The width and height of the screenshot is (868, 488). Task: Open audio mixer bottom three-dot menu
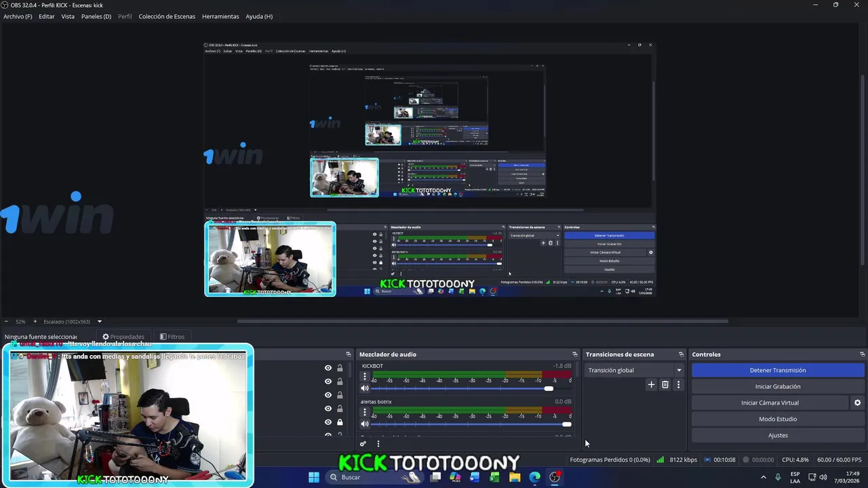[x=378, y=444]
